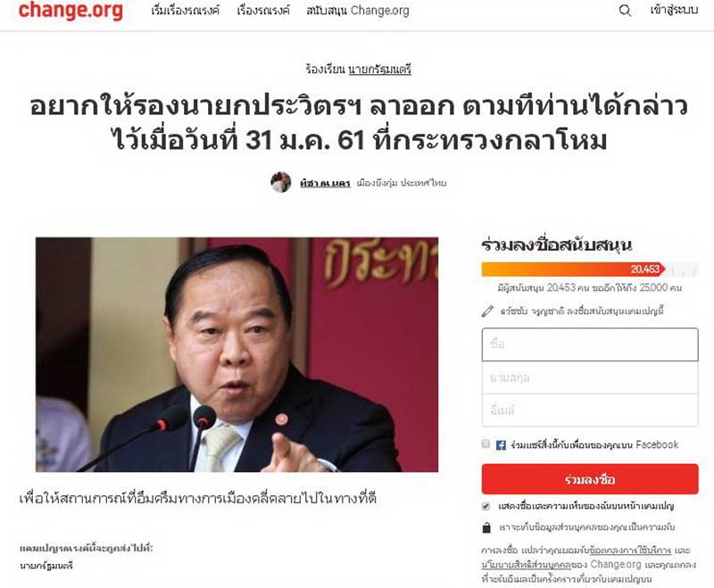This screenshot has width=714, height=588.
Task: Click the red ร่วมลงชื่อ sign button
Action: (x=590, y=479)
